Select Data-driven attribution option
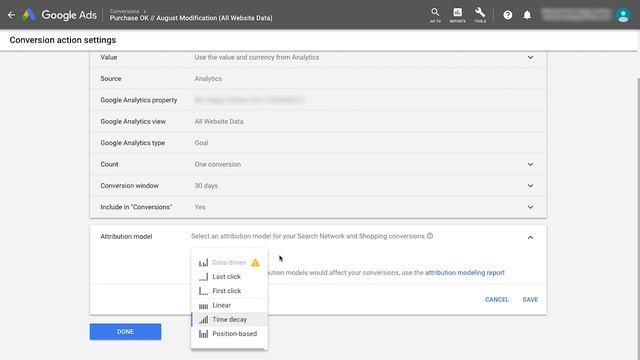The image size is (640, 360). [229, 262]
